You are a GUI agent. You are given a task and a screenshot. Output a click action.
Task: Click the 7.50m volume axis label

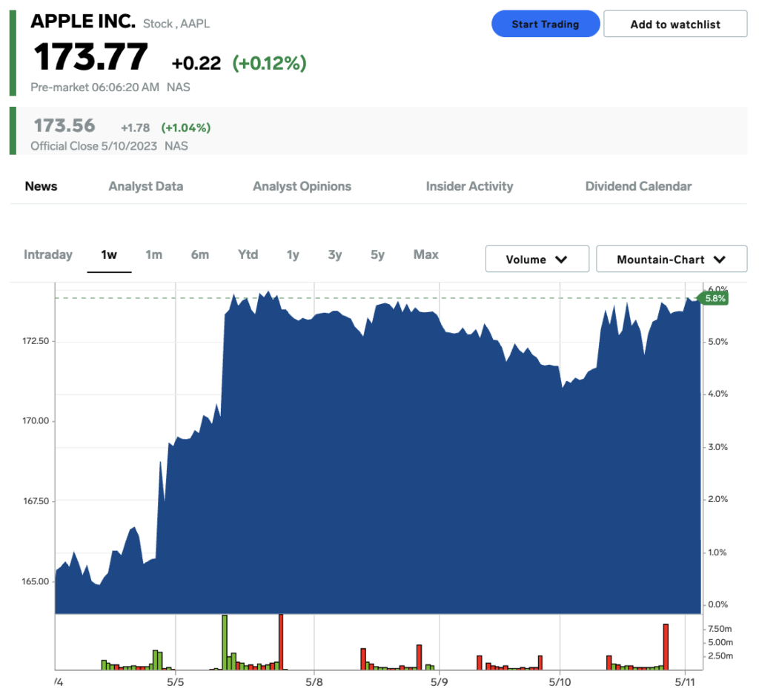tap(720, 629)
